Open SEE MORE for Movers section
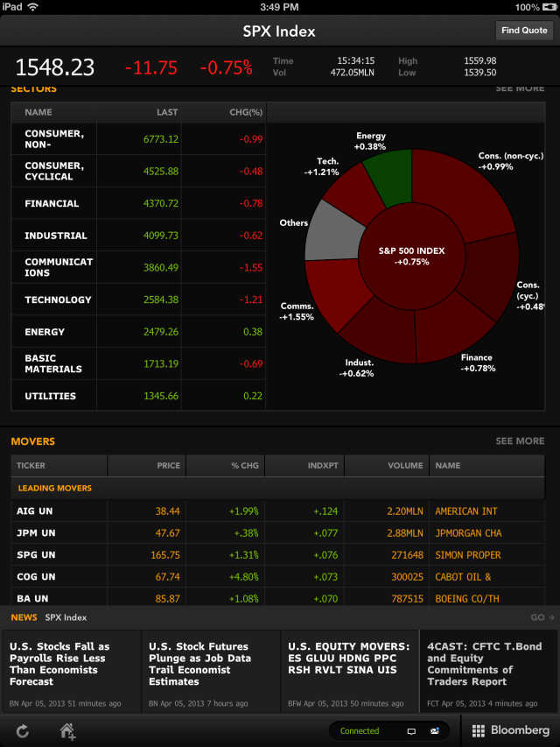Screen dimensions: 560x747 (520, 441)
